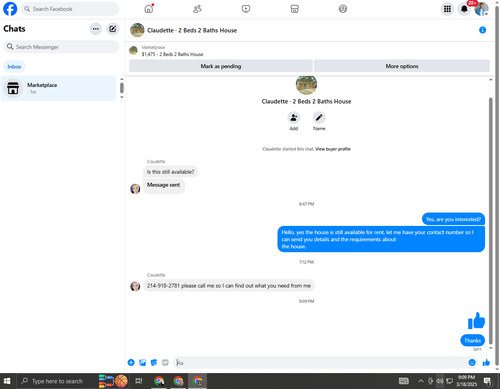Open the emoji picker icon
Image resolution: width=500 pixels, height=389 pixels.
tap(472, 362)
